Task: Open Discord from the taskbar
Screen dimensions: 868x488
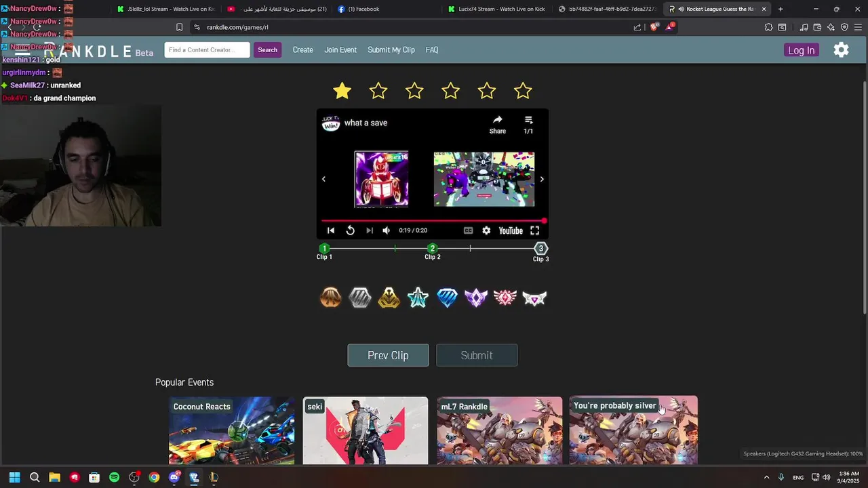Action: 174,477
